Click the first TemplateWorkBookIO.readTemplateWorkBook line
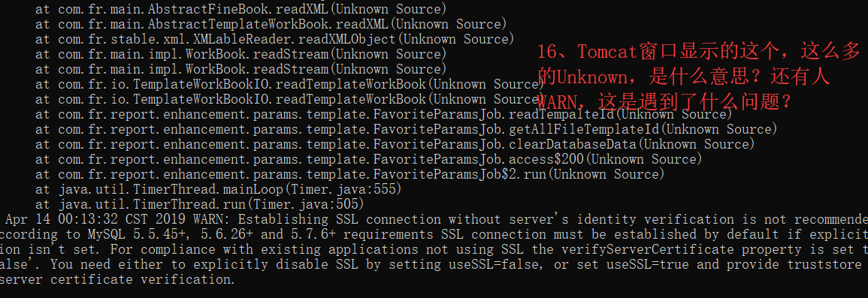This screenshot has width=868, height=298. pyautogui.click(x=290, y=84)
